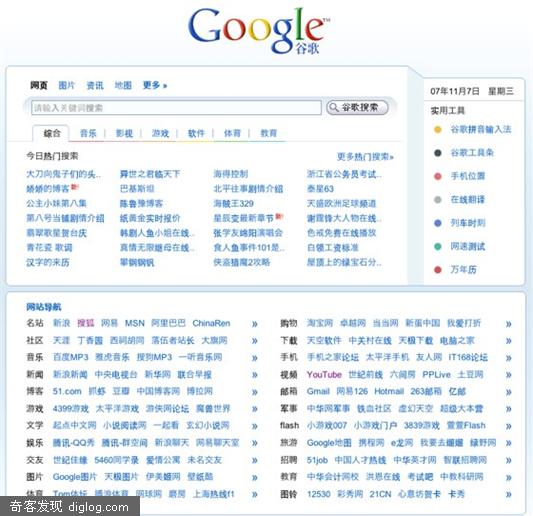Image resolution: width=533 pixels, height=516 pixels.
Task: Open the 淘宝网 shopping link
Action: [x=320, y=323]
